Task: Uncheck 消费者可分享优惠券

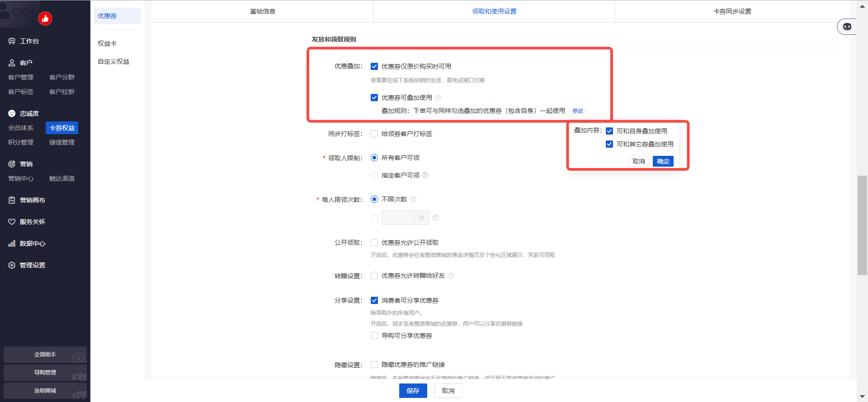Action: coord(374,300)
